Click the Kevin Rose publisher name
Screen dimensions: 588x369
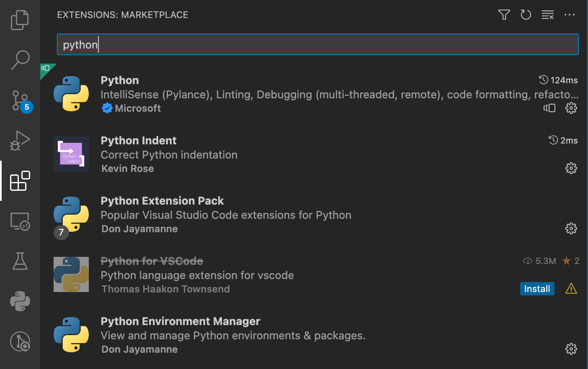click(x=128, y=169)
